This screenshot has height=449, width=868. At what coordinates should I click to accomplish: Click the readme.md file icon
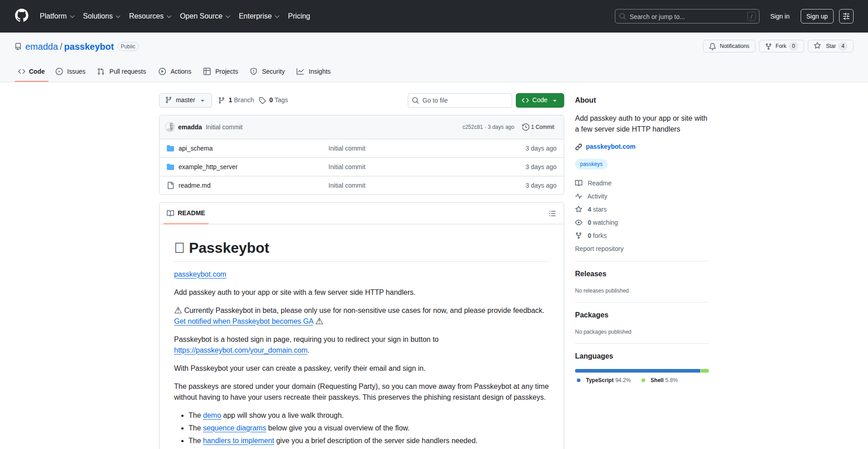click(170, 185)
